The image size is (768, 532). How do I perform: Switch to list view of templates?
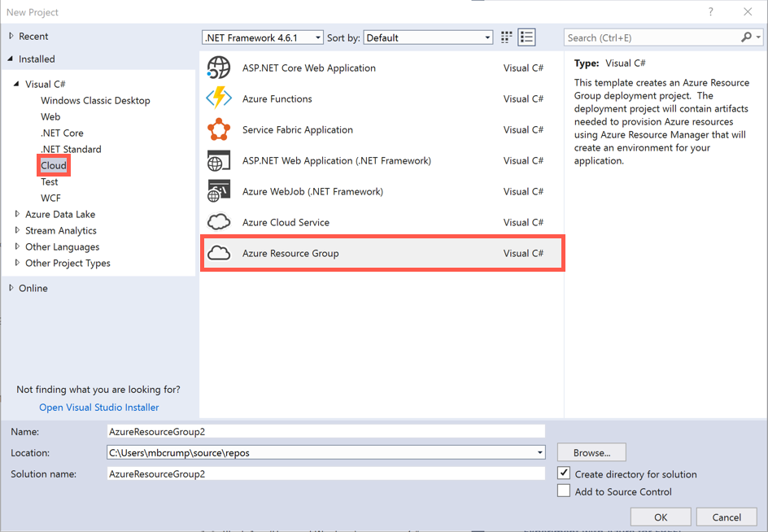click(x=526, y=37)
